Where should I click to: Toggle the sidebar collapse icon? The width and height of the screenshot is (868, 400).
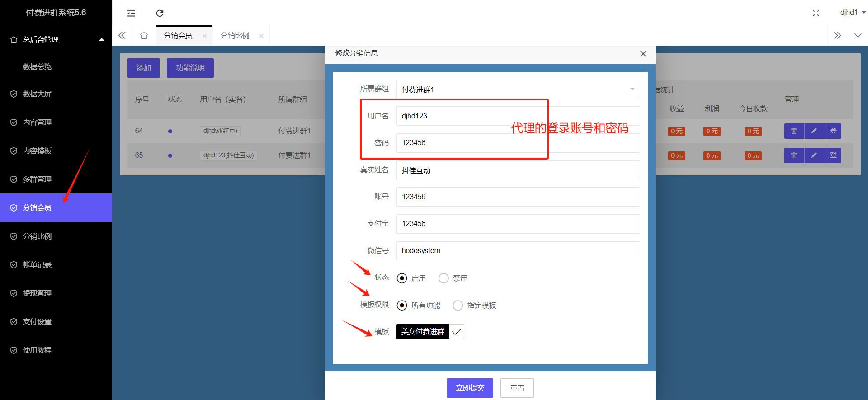[x=131, y=13]
